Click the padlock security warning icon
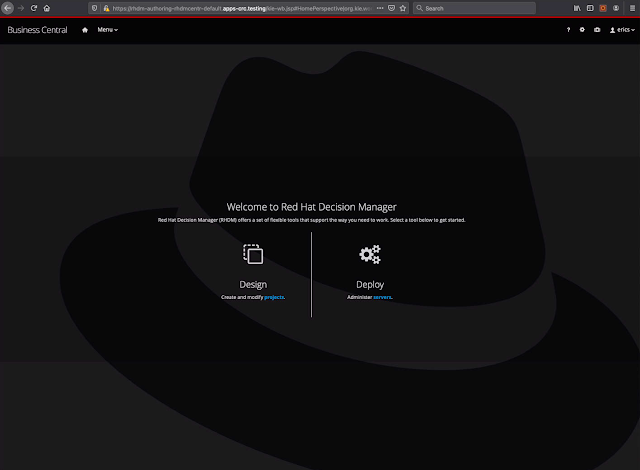 point(107,8)
